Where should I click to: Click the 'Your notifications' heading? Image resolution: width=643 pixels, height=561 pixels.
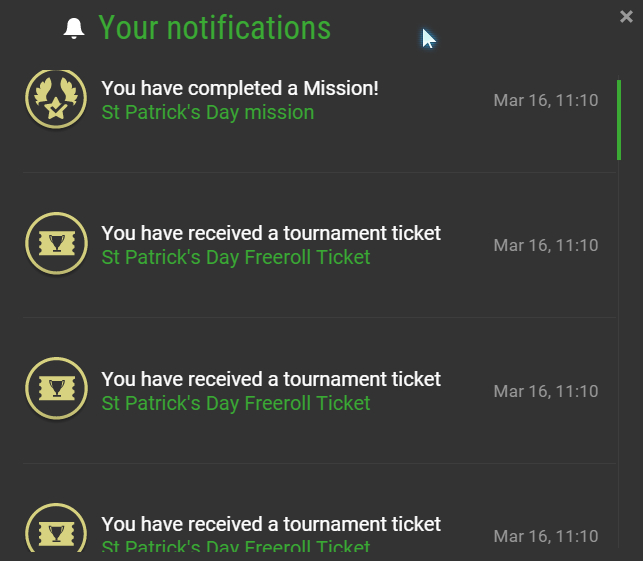214,28
